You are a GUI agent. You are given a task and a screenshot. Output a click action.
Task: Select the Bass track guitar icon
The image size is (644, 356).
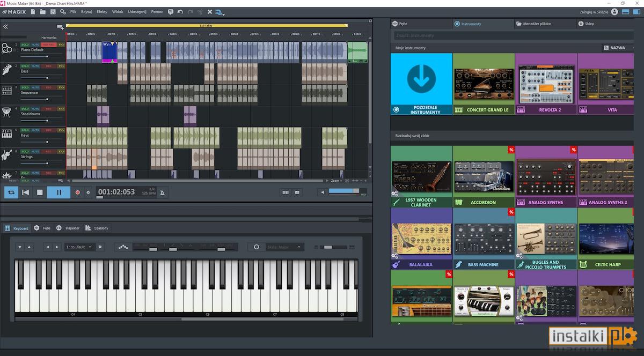pyautogui.click(x=6, y=70)
